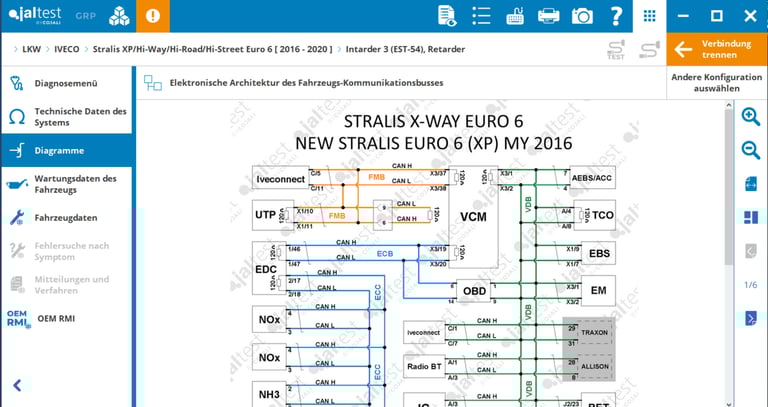This screenshot has height=407, width=768.
Task: Click the grey connector cable icon
Action: [x=649, y=49]
